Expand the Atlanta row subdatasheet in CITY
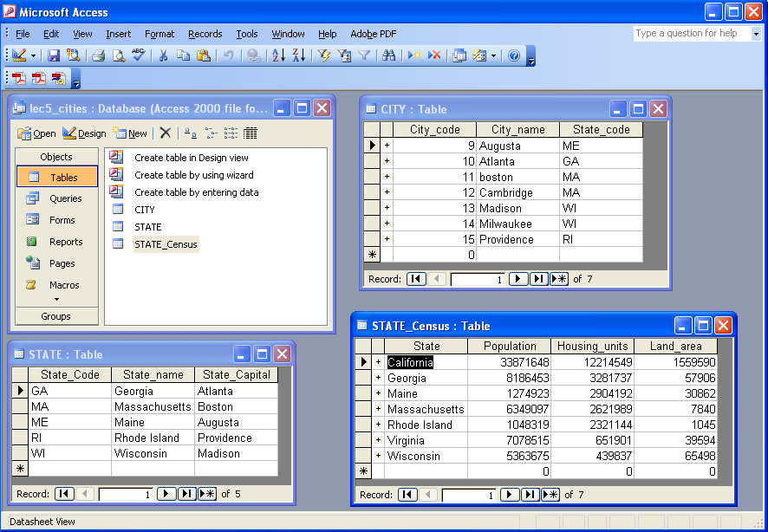This screenshot has height=532, width=768. coord(387,161)
